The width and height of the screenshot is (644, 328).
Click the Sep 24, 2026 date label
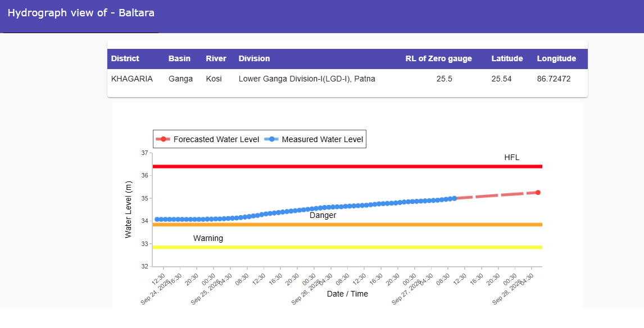pyautogui.click(x=155, y=291)
